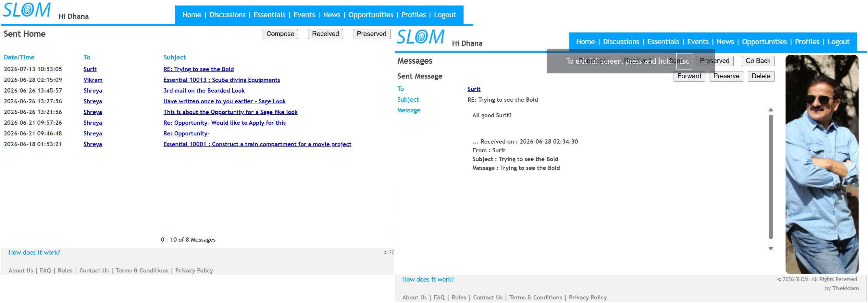
Task: Open 'Opportunity for a Sage like look' message
Action: tap(230, 112)
